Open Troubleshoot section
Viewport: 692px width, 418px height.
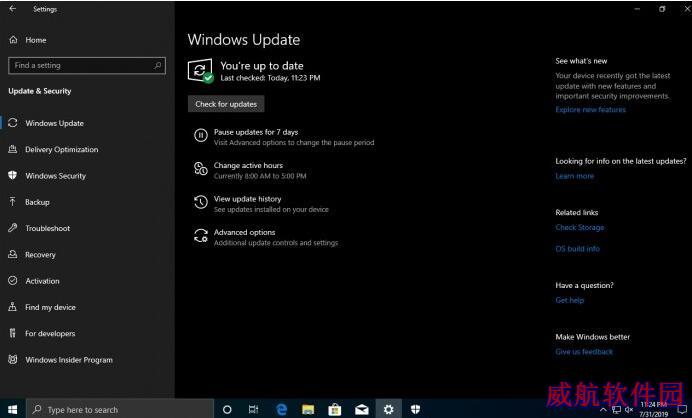pos(48,228)
